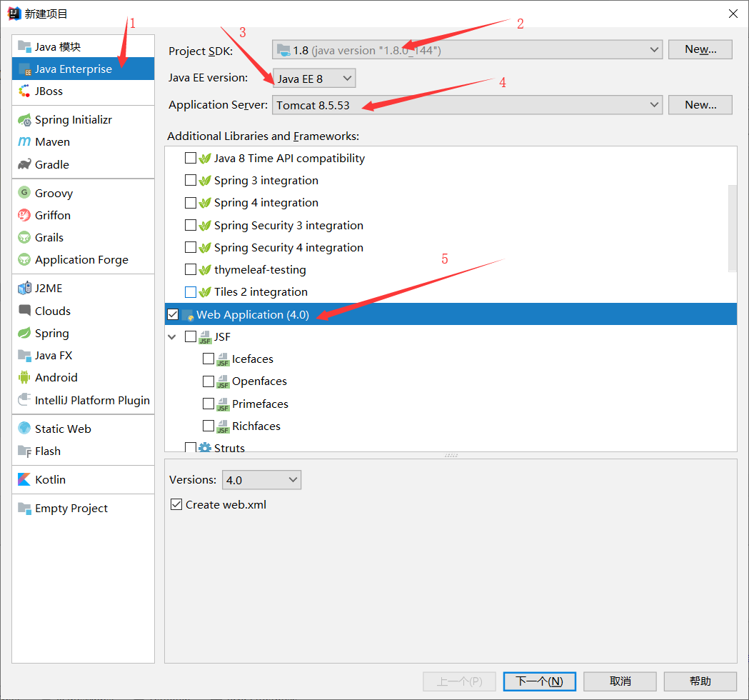
Task: Click the New button next to Application Server
Action: click(x=700, y=104)
